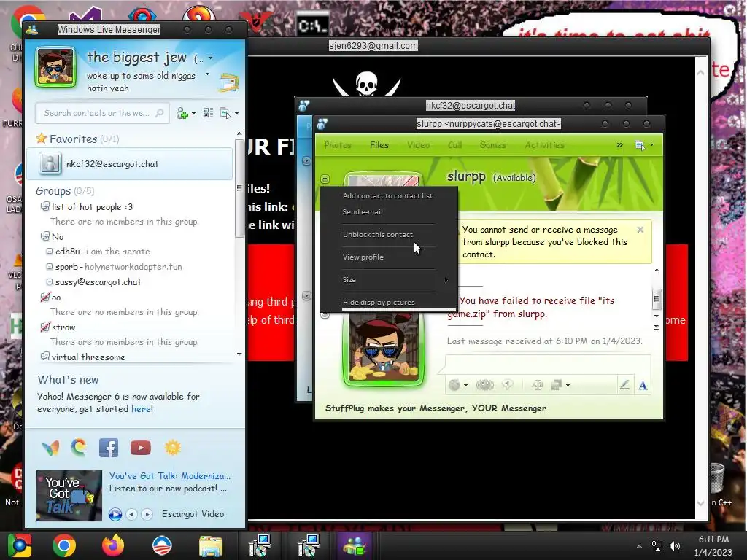
Task: Click the contact list scrollbar thumb
Action: pyautogui.click(x=239, y=189)
